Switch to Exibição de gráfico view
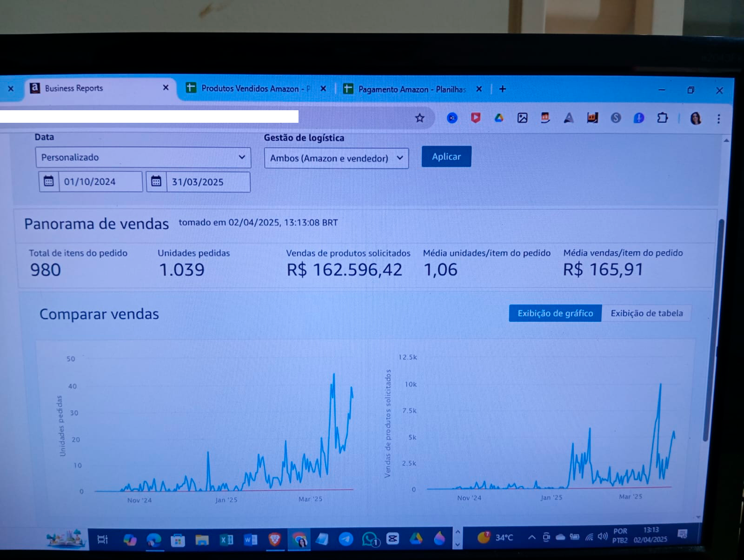 555,313
